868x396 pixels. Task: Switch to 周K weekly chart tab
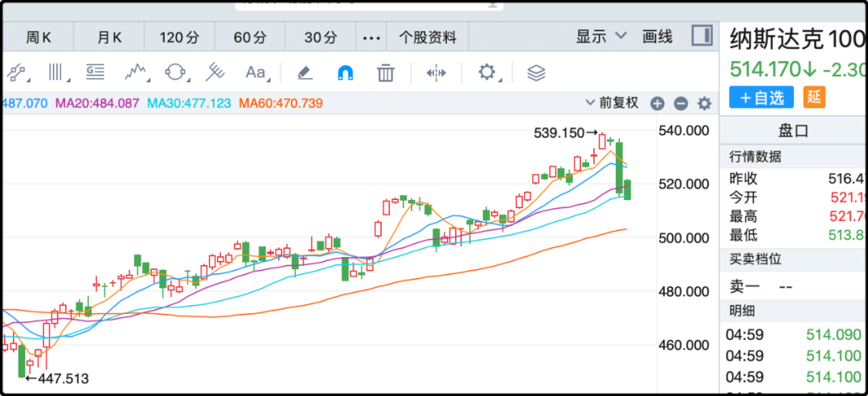pyautogui.click(x=39, y=37)
